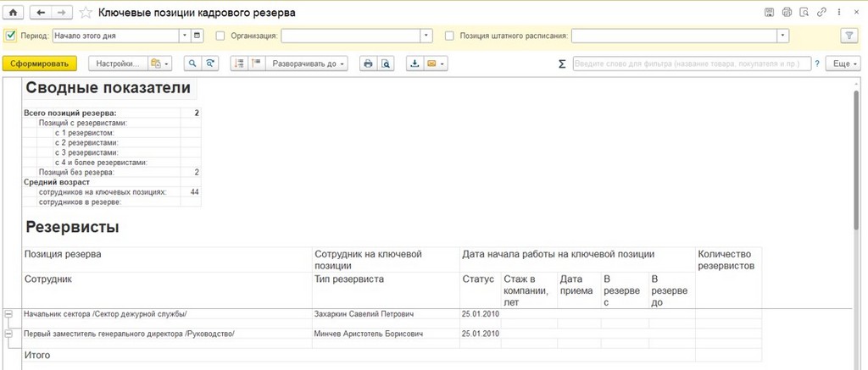
Task: Open the Разворачивать до menu
Action: tap(307, 64)
